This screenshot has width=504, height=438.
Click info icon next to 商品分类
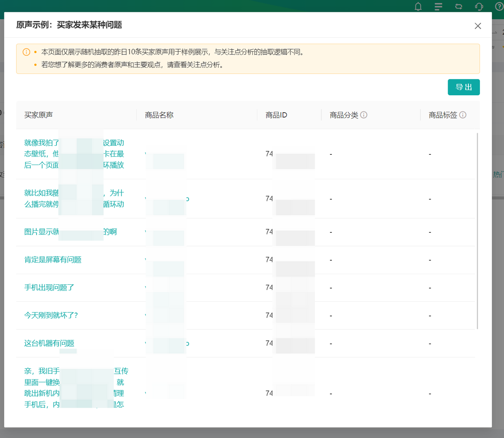(364, 115)
